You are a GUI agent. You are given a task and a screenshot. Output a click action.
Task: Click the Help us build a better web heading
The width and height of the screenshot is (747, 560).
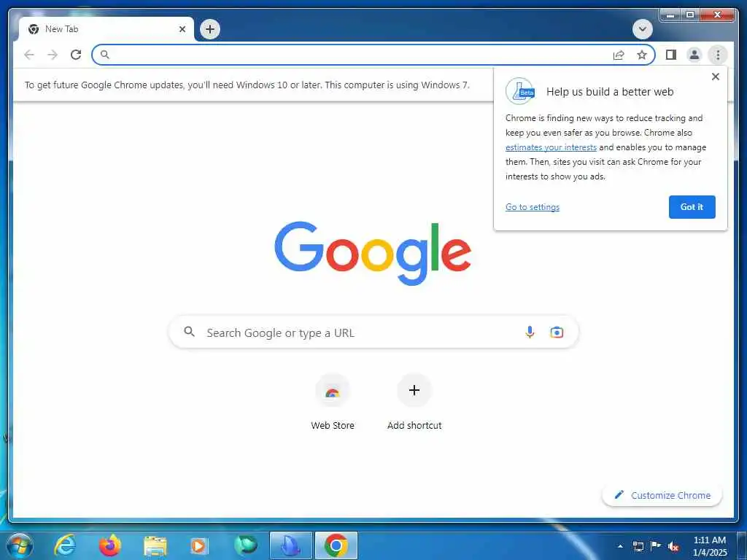pos(610,92)
